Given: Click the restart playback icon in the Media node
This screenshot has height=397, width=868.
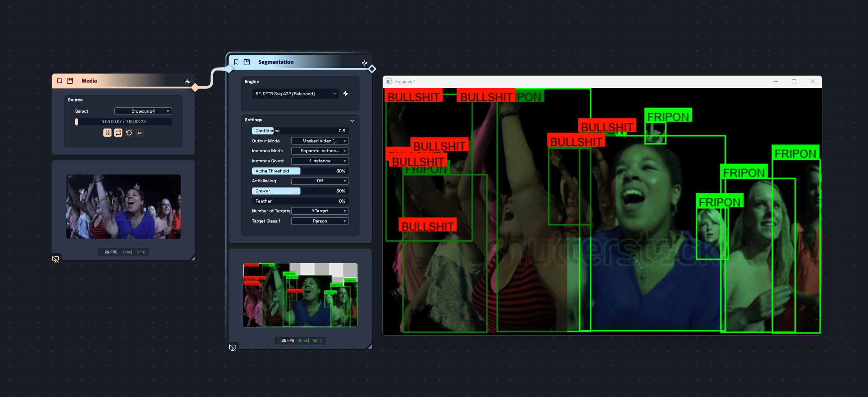Looking at the screenshot, I should coord(129,133).
